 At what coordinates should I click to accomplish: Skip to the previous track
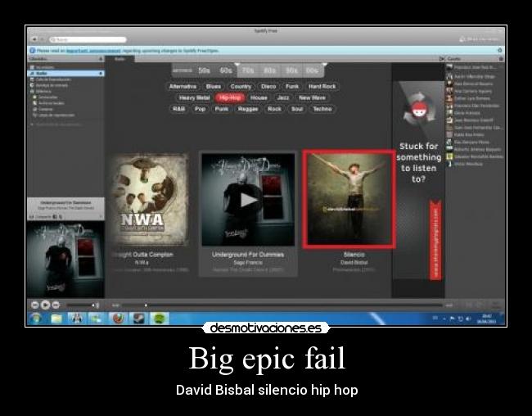coord(35,305)
